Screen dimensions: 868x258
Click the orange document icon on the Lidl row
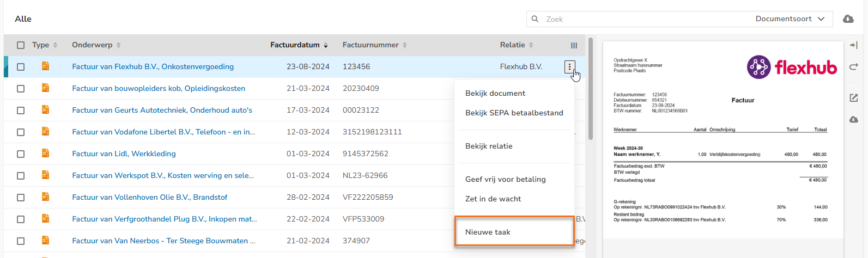pos(45,153)
